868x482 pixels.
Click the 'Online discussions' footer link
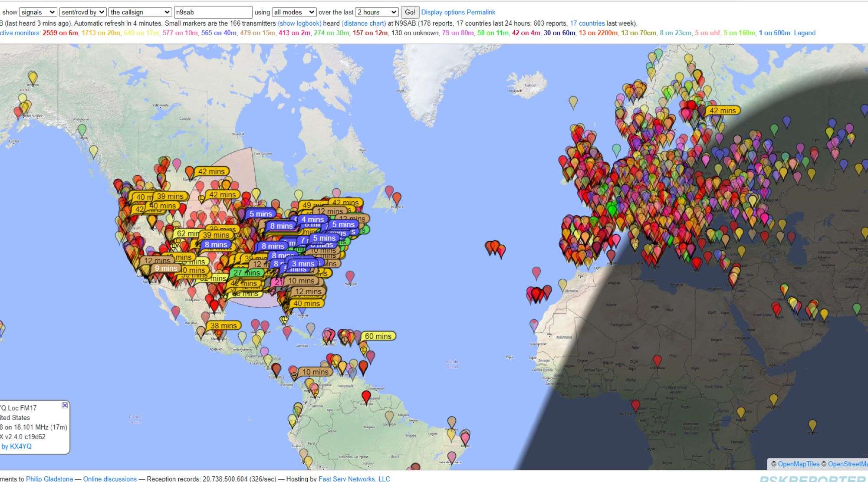click(110, 479)
